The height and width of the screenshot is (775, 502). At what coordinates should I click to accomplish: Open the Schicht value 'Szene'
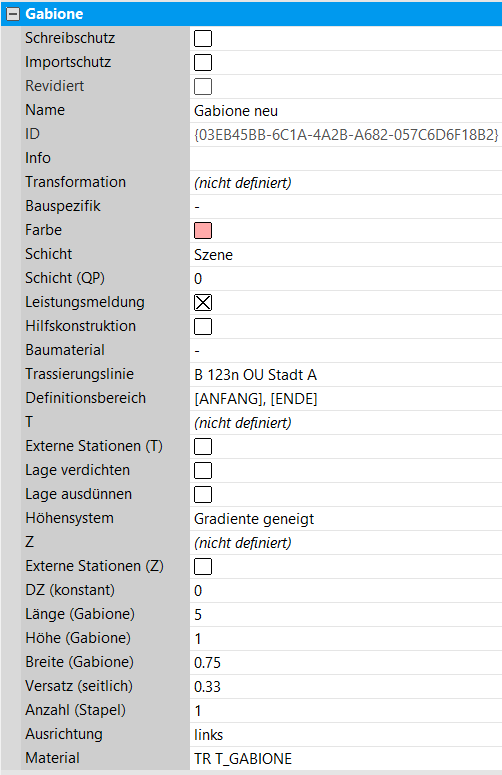pos(346,255)
